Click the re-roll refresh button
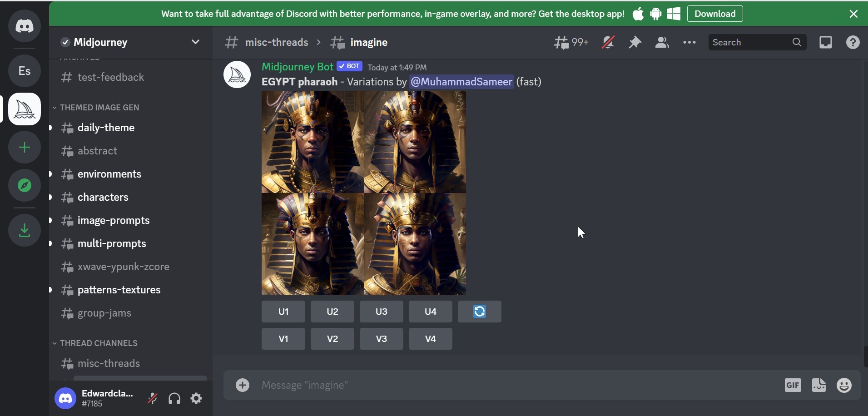The width and height of the screenshot is (868, 416). click(x=480, y=312)
